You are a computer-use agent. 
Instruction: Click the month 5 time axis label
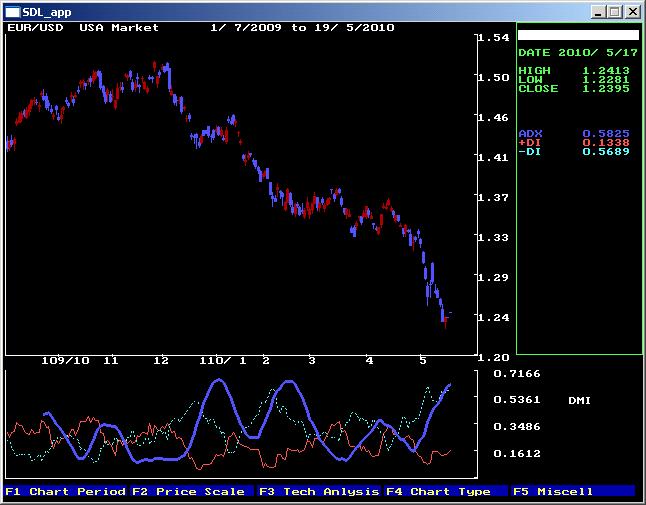click(423, 361)
